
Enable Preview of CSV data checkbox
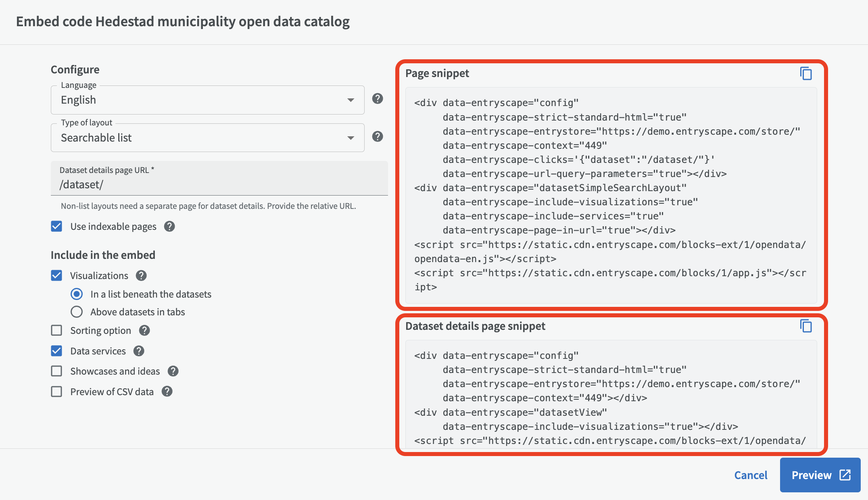(x=56, y=392)
